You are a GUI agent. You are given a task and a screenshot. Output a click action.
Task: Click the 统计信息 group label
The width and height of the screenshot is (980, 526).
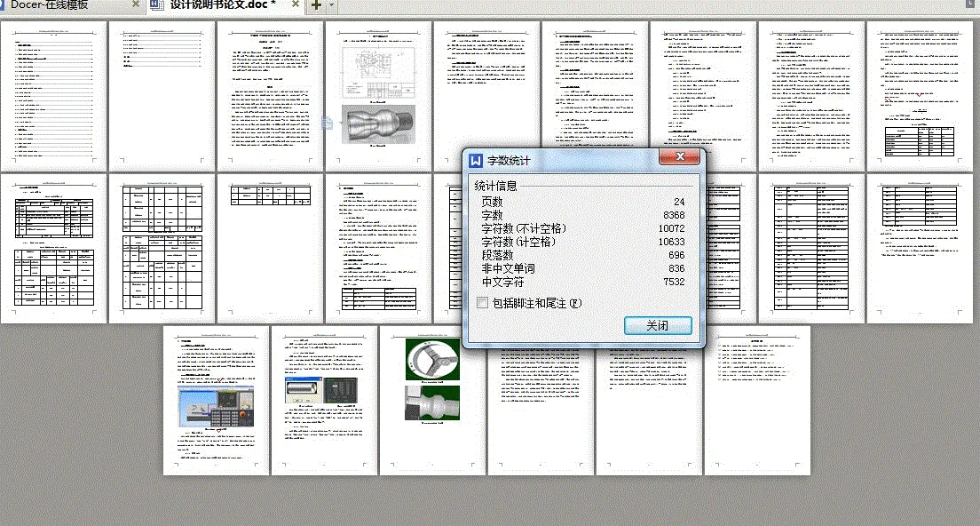495,186
